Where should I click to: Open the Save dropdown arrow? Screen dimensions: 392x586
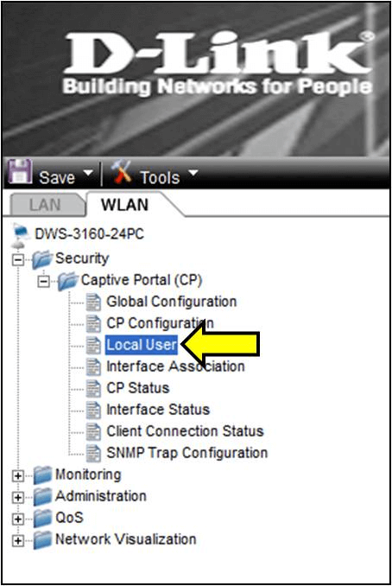(x=88, y=173)
